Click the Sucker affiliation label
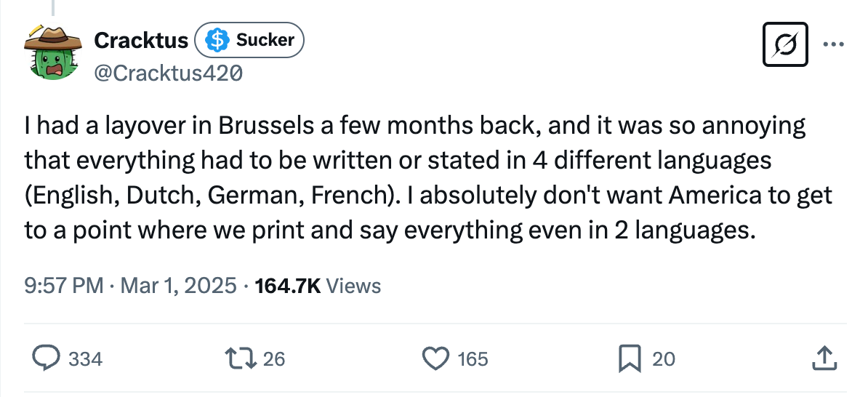 265,40
